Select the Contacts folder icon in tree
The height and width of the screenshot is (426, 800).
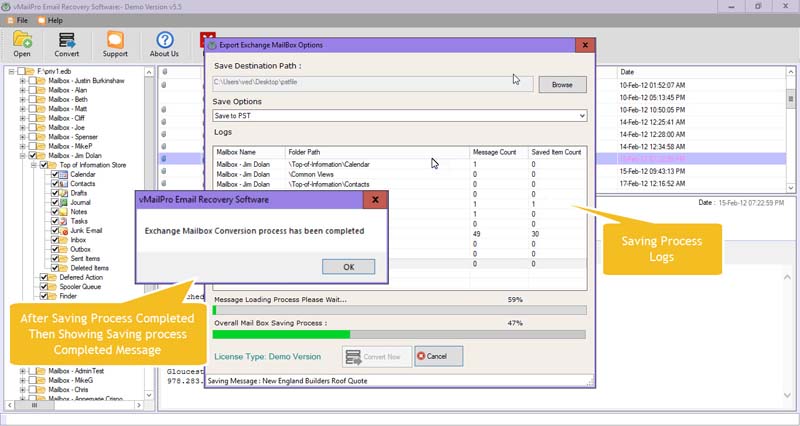(63, 184)
